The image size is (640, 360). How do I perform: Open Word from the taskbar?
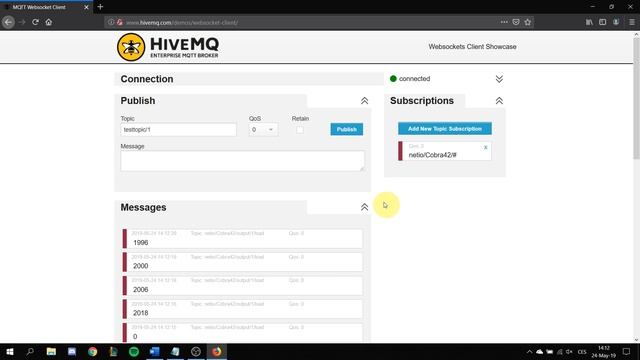click(155, 351)
